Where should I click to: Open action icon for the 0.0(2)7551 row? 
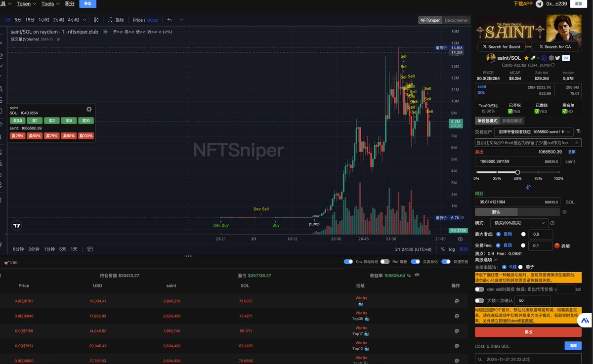tap(457, 347)
